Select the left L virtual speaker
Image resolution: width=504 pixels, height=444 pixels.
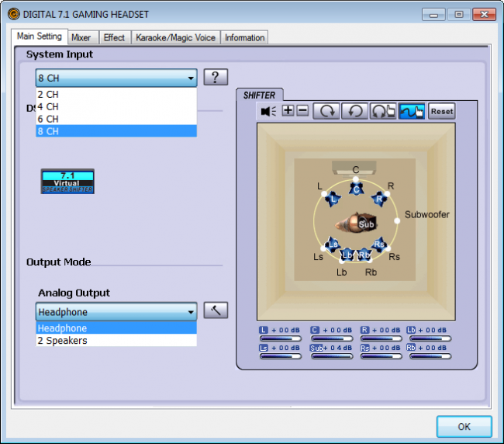(x=333, y=199)
